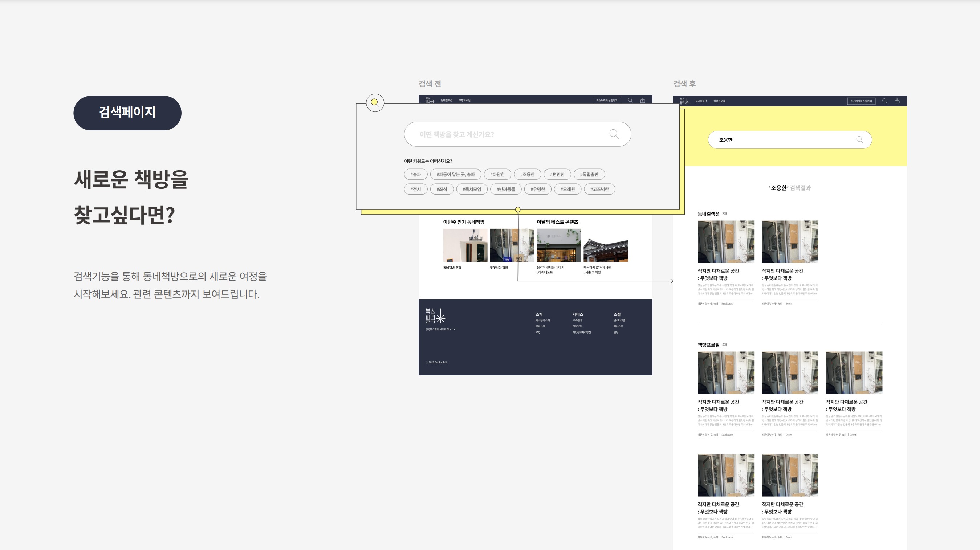This screenshot has width=980, height=550.
Task: Select the #파동이 닿는 곳, 송파 chip
Action: pyautogui.click(x=455, y=174)
